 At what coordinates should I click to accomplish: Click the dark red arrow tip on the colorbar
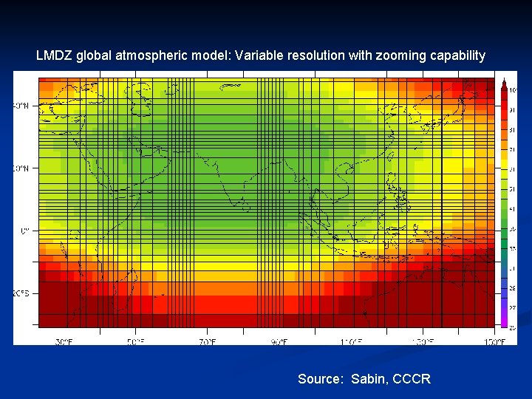tap(504, 83)
